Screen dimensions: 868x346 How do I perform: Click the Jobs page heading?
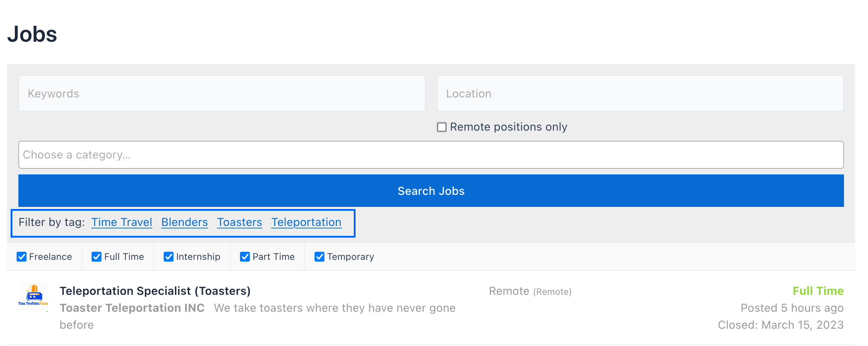click(33, 34)
